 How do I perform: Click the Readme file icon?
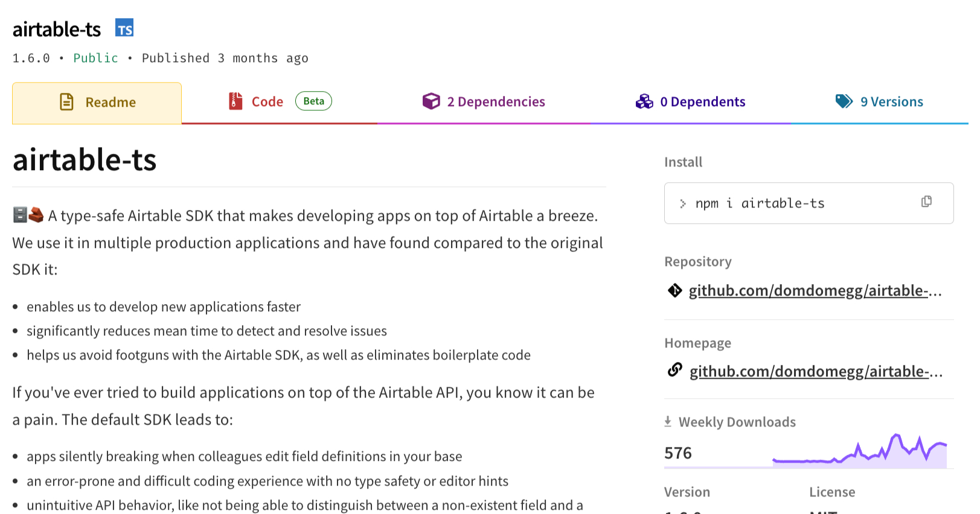coord(66,102)
